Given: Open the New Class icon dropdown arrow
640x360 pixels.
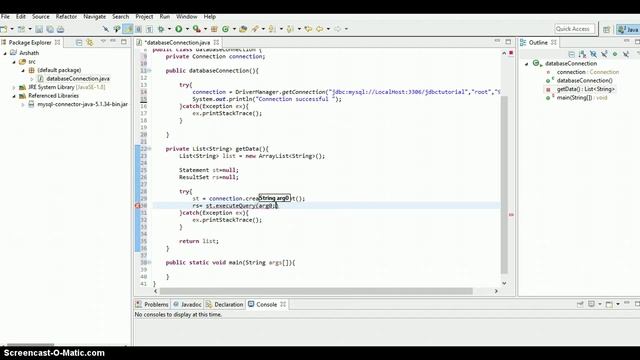Looking at the screenshot, I should point(234,29).
